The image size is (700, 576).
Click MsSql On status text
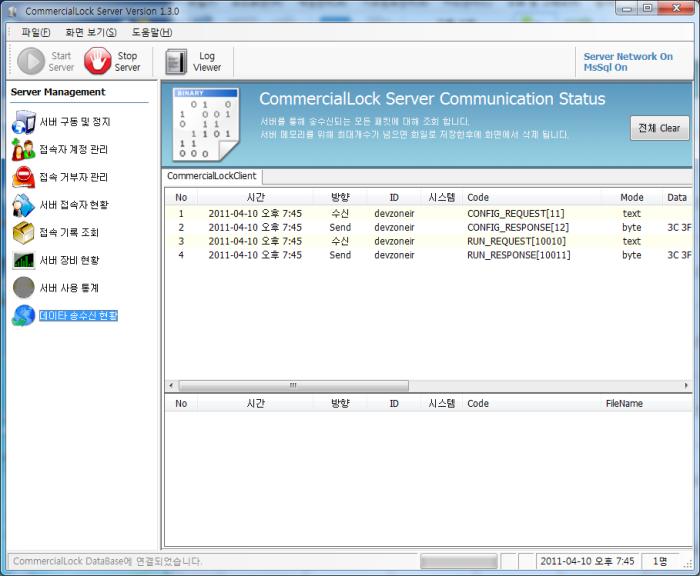[605, 67]
